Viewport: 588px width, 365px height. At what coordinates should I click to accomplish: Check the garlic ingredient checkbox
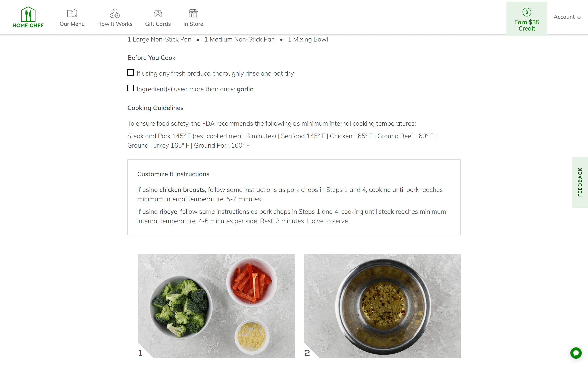131,88
